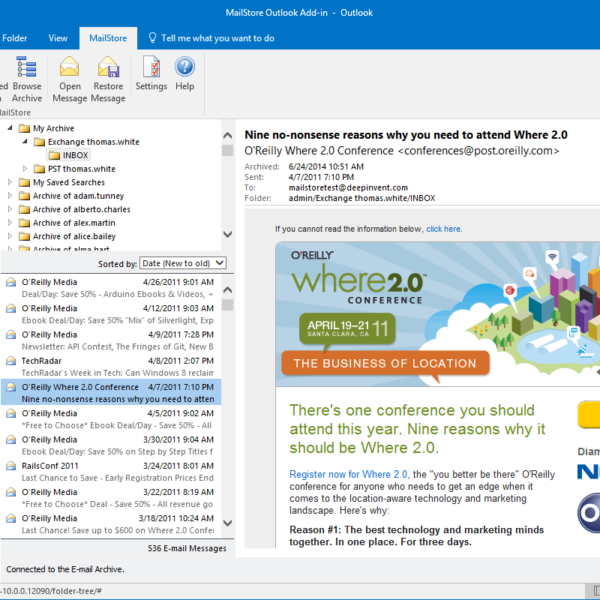Open O'Reilly Media 4/5/2011 message

point(111,419)
